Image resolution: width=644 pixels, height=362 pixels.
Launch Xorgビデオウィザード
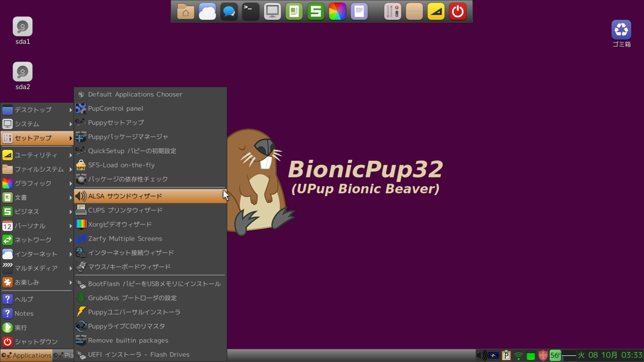click(x=150, y=225)
